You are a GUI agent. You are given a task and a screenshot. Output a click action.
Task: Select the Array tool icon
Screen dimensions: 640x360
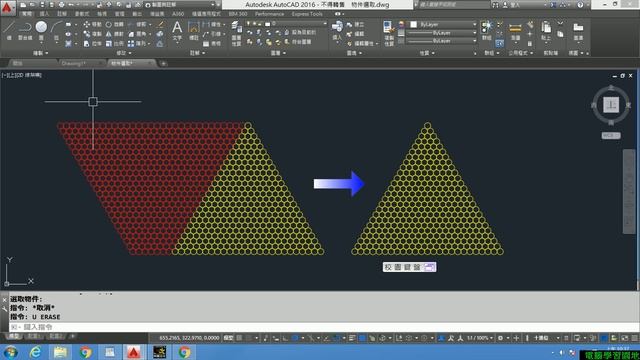[x=131, y=43]
